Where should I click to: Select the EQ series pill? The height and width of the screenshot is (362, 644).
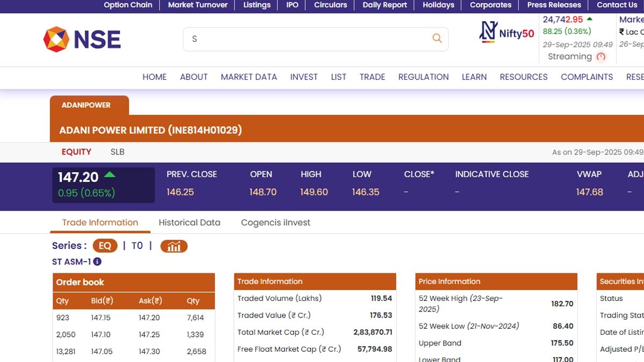105,246
